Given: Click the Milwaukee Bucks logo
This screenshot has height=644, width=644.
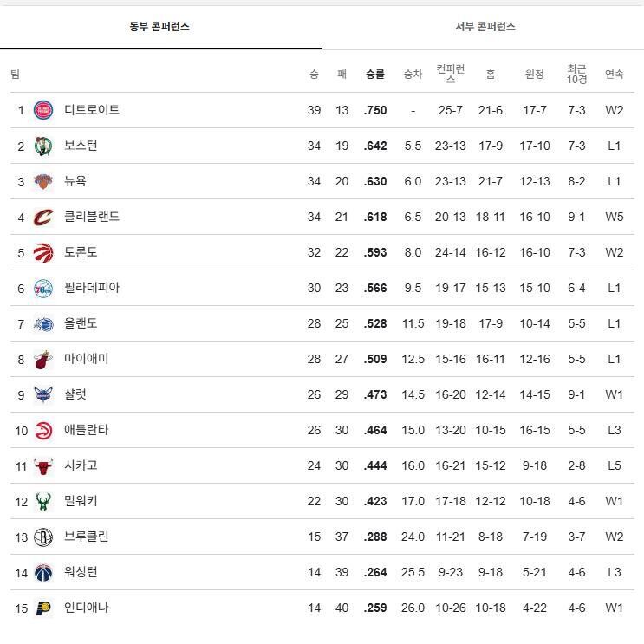Looking at the screenshot, I should 43,501.
